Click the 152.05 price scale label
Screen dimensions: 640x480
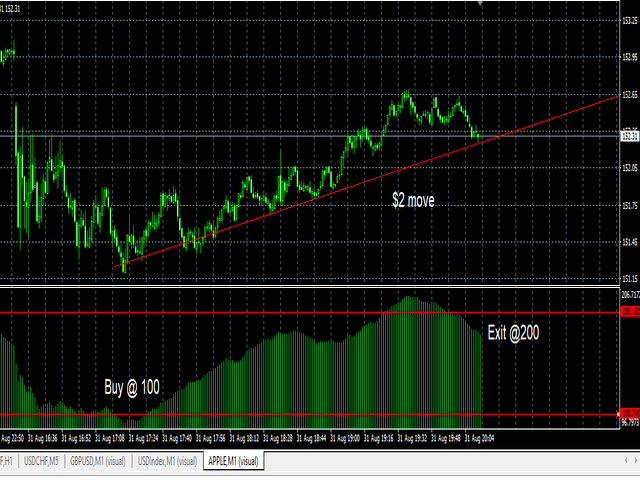tap(630, 168)
